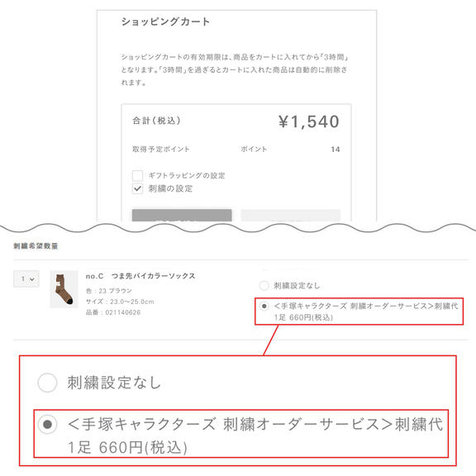Click the 取得予定ポイント label
This screenshot has height=476, width=476.
(161, 149)
